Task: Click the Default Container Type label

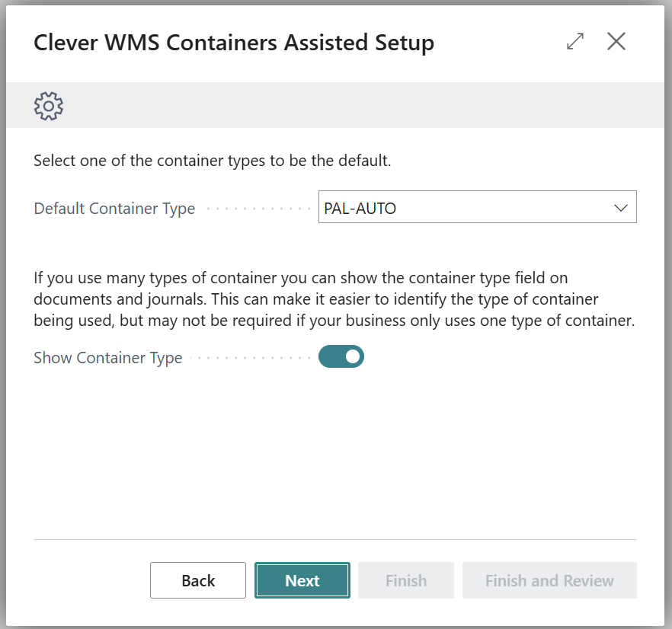Action: pos(114,209)
